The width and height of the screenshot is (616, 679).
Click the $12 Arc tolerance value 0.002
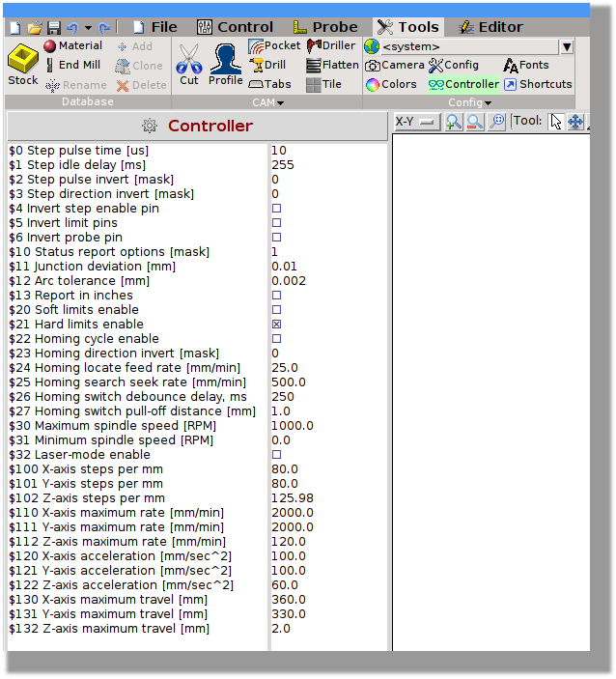pos(289,281)
